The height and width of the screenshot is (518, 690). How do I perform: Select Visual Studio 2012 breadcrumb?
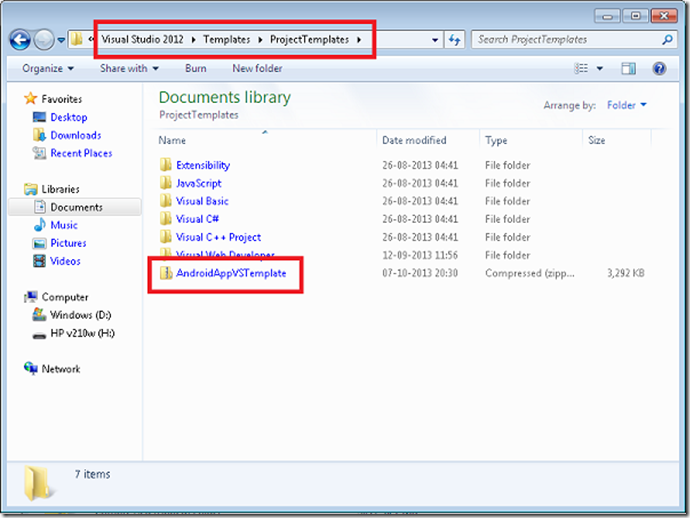pyautogui.click(x=142, y=40)
